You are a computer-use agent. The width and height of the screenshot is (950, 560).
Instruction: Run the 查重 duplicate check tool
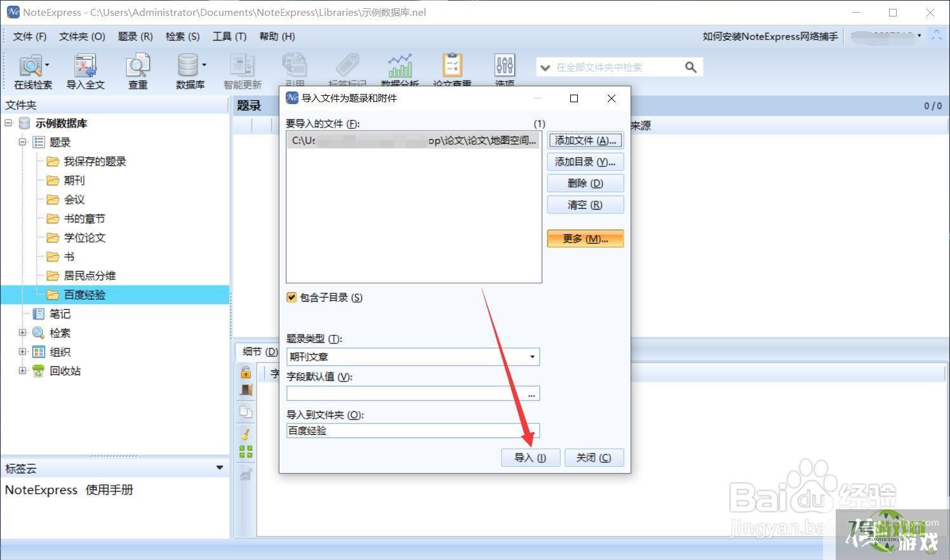[138, 70]
